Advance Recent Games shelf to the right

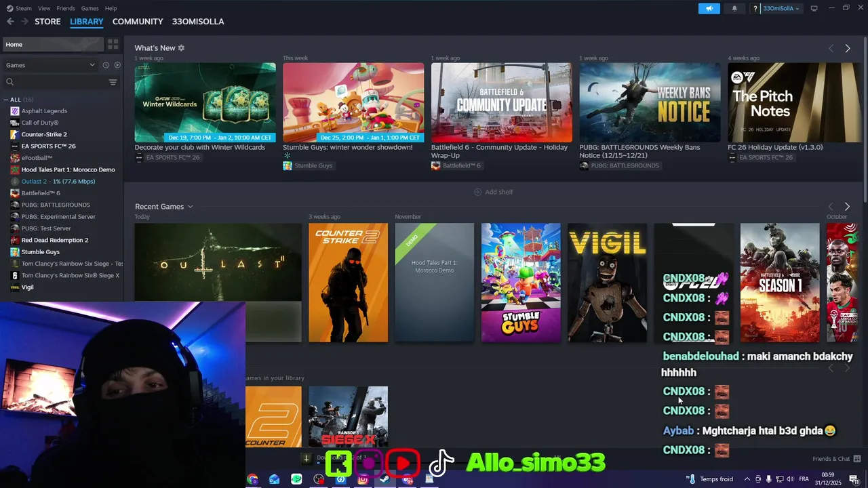847,206
